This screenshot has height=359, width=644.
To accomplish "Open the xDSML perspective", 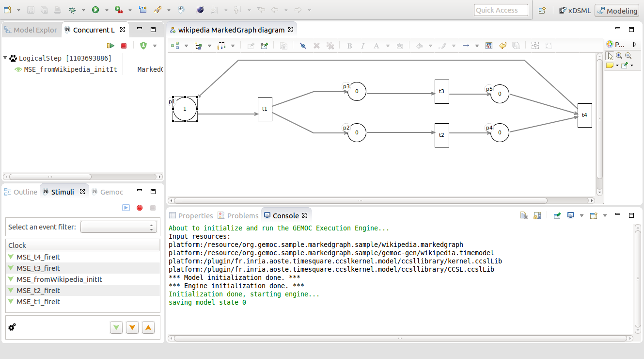I will pyautogui.click(x=575, y=10).
